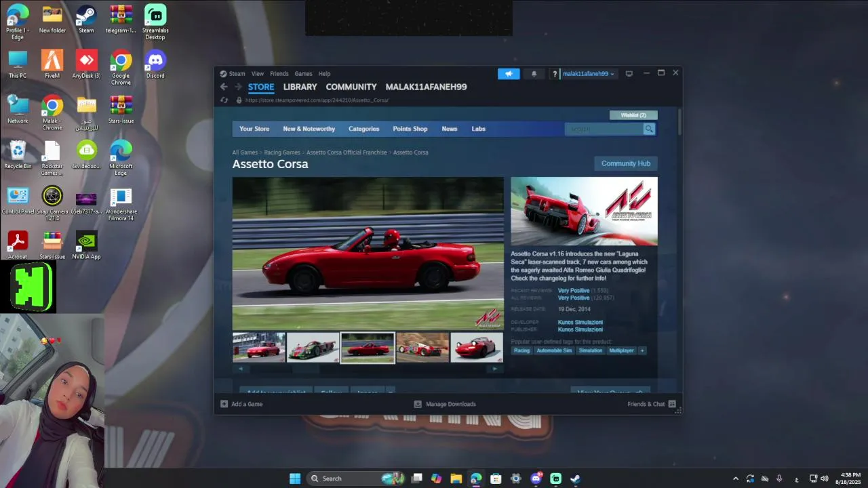Select first screenshot thumbnail in carousel
Viewport: 868px width, 488px height.
click(x=259, y=348)
